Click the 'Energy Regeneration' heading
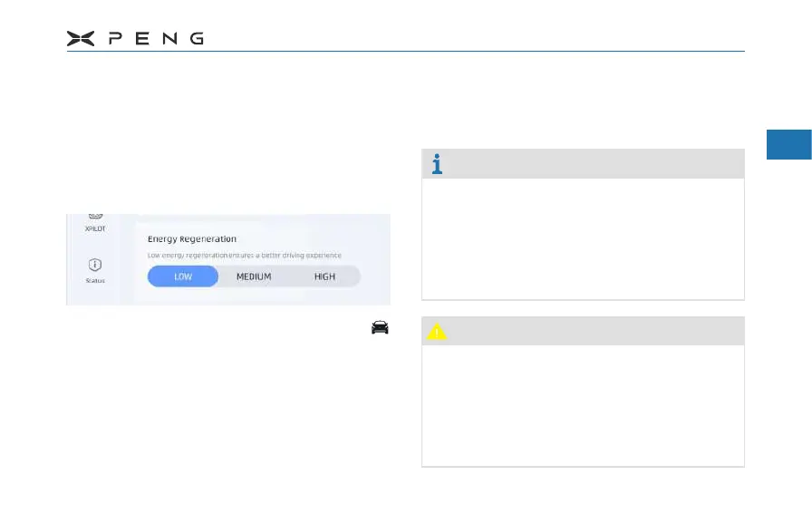This screenshot has width=812, height=514. point(192,239)
